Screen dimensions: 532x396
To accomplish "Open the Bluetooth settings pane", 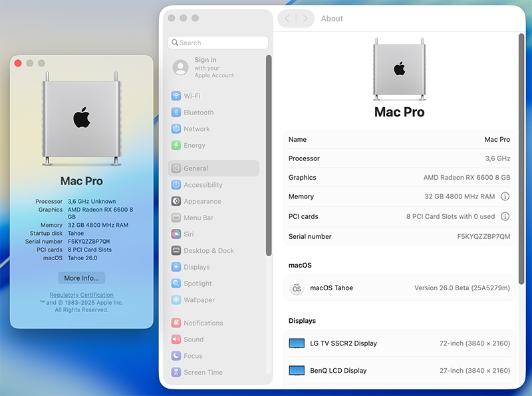I will (x=215, y=112).
